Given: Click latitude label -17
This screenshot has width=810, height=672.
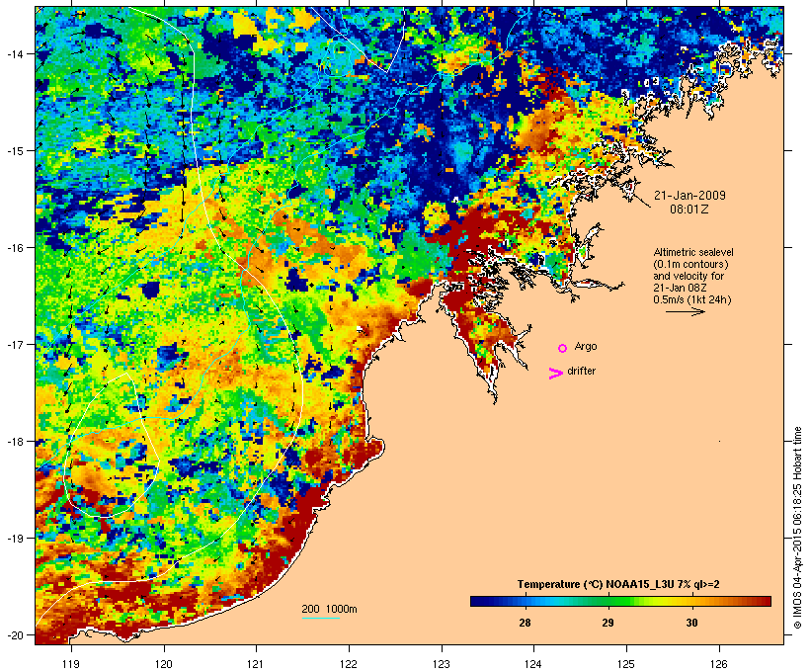Looking at the screenshot, I should click(x=14, y=344).
